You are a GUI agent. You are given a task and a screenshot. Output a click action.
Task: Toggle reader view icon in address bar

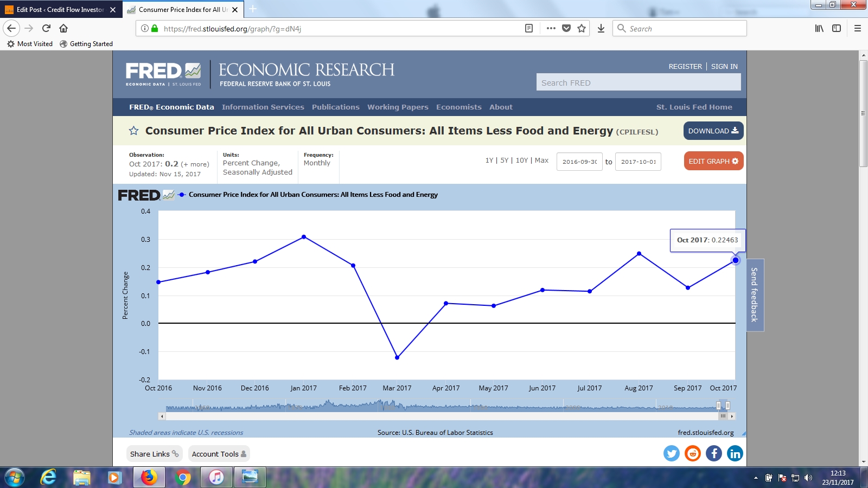529,29
